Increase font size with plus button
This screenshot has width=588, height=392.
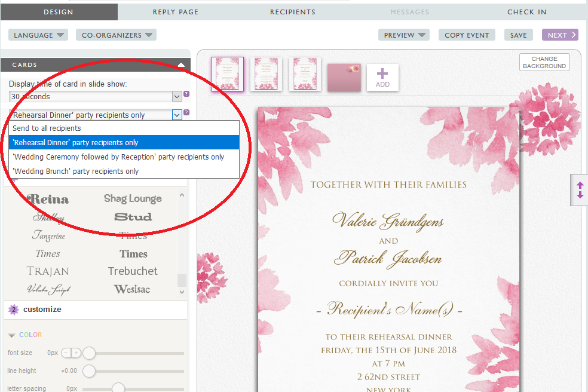pos(75,353)
